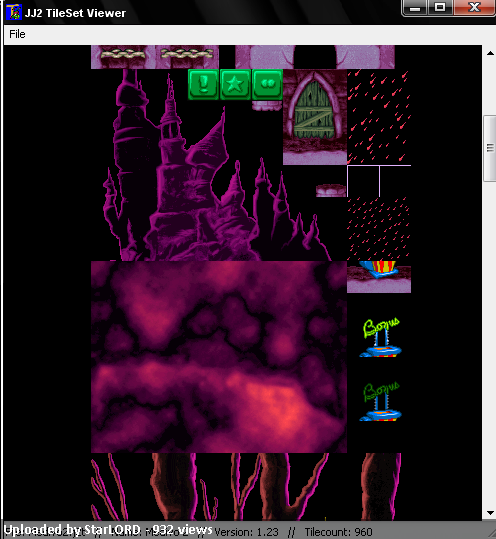This screenshot has width=496, height=539.
Task: Click the scrollbar up arrow
Action: 490,53
